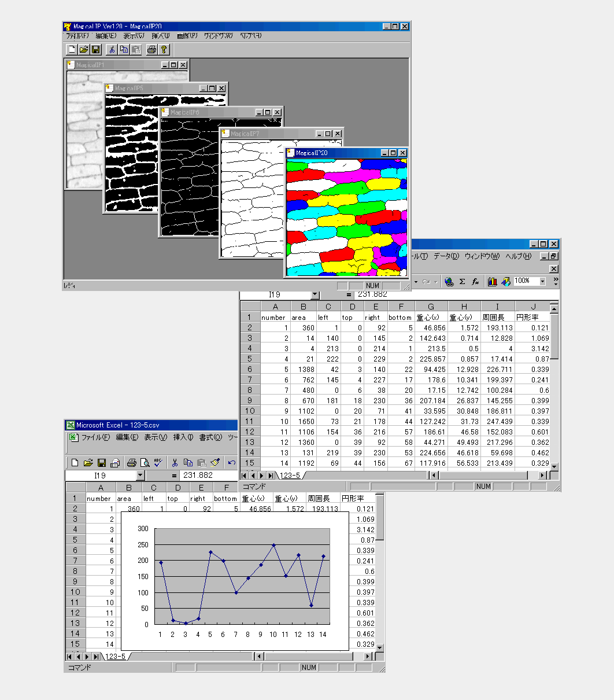
Task: Click Save disk icon in lower Excel toolbar
Action: [102, 463]
